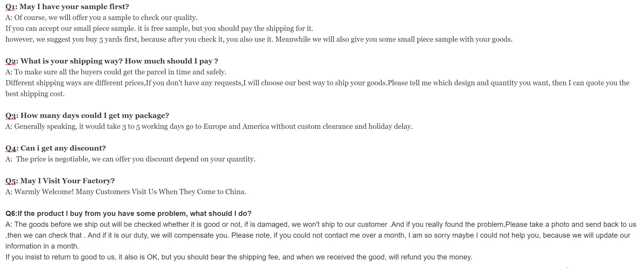Image resolution: width=644 pixels, height=268 pixels.
Task: Click the Q6 product problem question heading
Action: click(x=128, y=214)
